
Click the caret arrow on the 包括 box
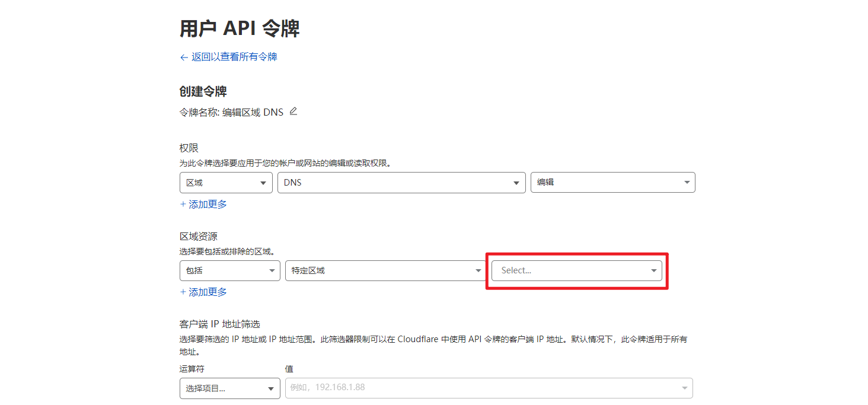[x=272, y=270]
